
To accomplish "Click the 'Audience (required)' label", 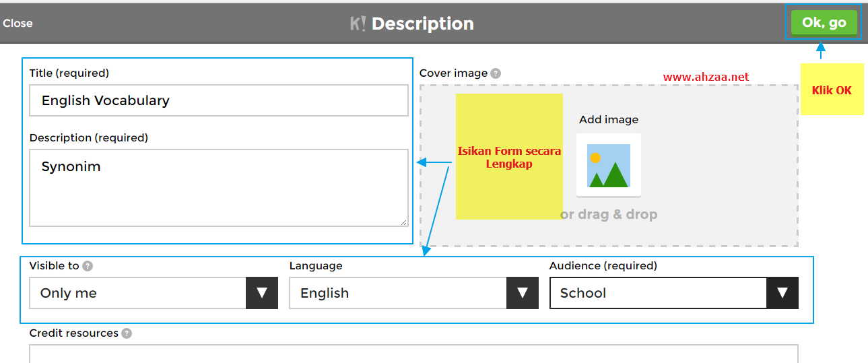I will [603, 266].
